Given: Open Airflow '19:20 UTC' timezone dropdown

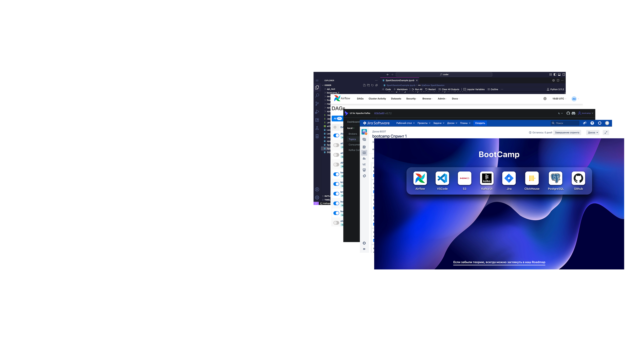Looking at the screenshot, I should tap(559, 99).
